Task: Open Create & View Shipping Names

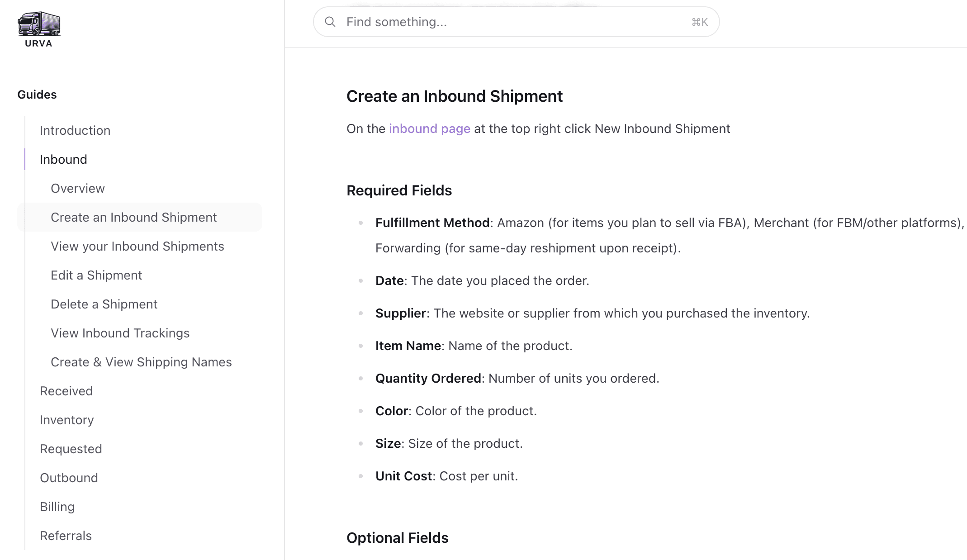Action: point(141,362)
